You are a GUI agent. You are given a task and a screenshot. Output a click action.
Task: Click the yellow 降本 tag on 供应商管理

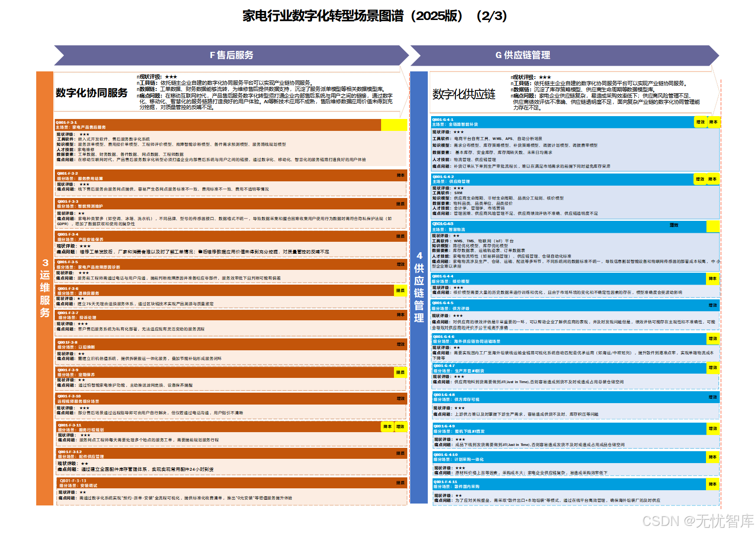tap(712, 179)
